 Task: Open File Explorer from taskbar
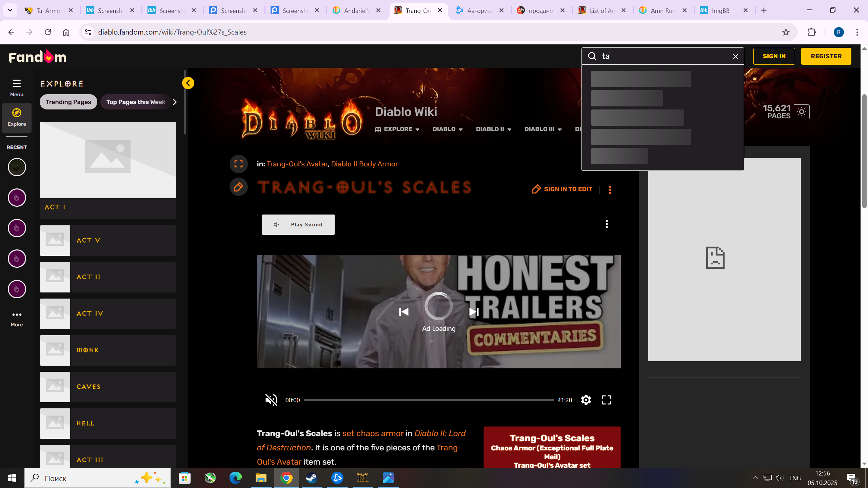[261, 478]
